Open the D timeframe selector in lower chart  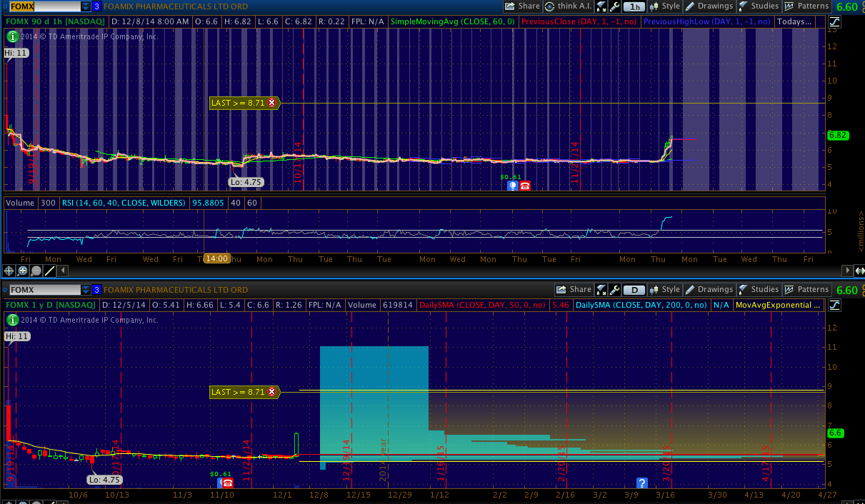(634, 290)
